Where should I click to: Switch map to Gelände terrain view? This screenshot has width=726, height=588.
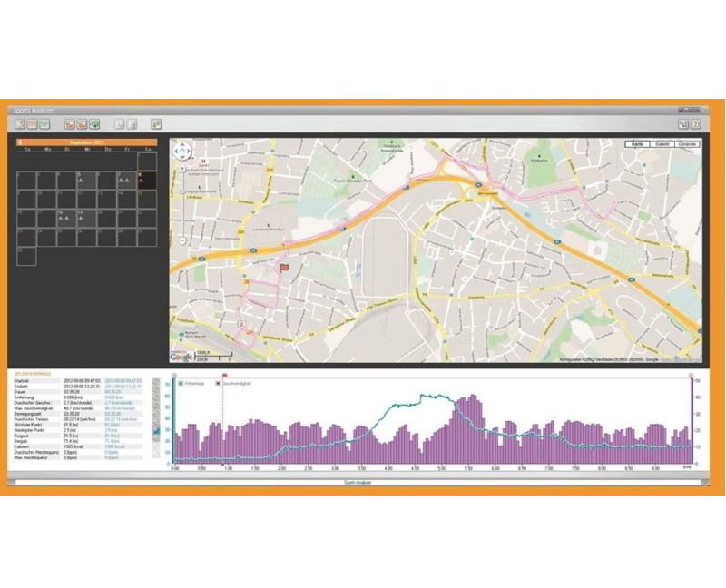point(687,144)
